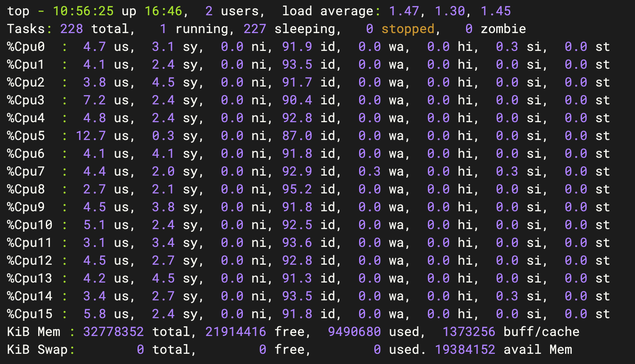The height and width of the screenshot is (364, 635).
Task: Click the '1 running' task count
Action: [194, 29]
